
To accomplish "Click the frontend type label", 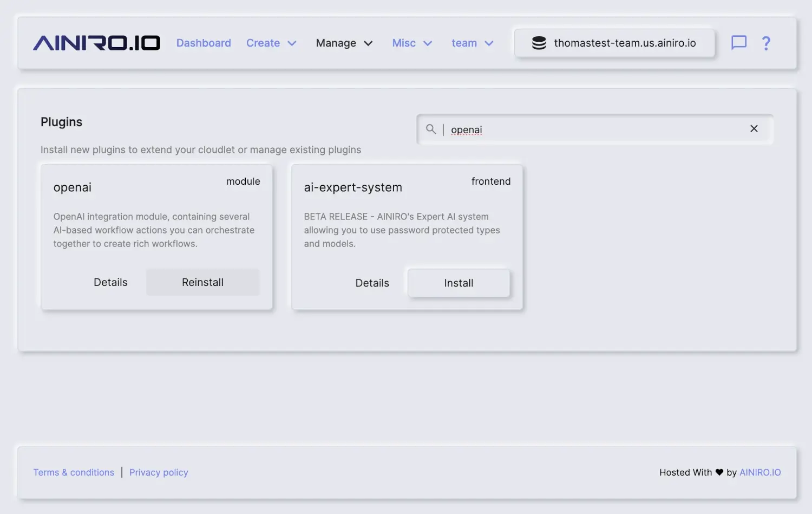I will point(491,181).
